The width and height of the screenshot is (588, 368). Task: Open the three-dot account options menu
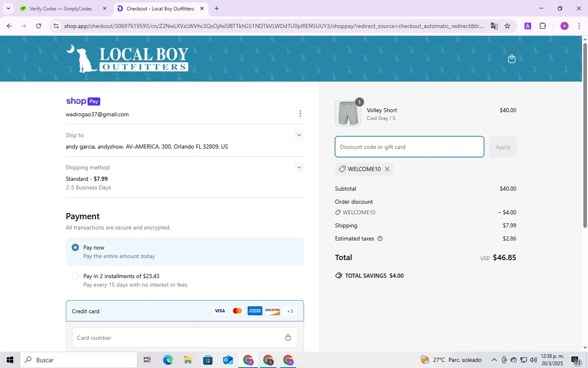point(300,113)
